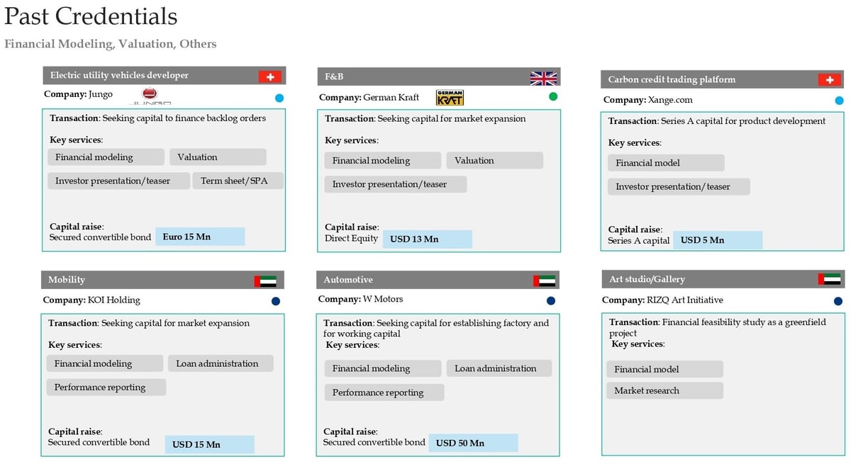Click the Swiss flag on the Electric utility vehicles card
This screenshot has height=464, width=868.
click(269, 77)
